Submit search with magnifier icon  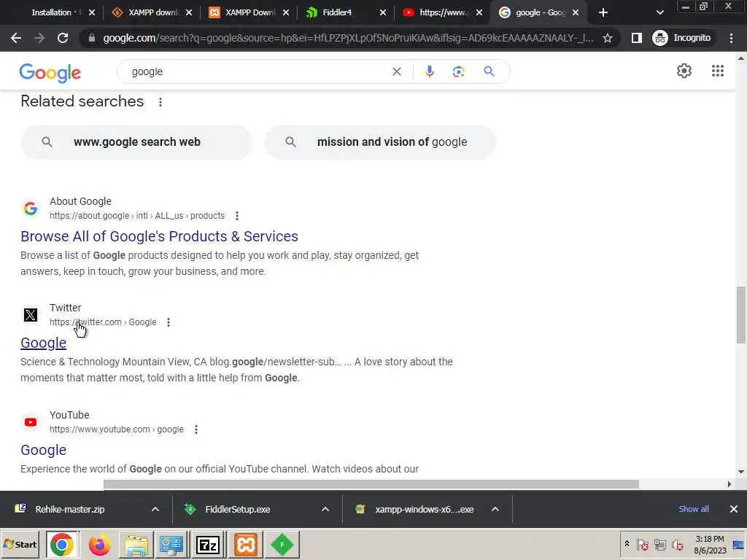[x=489, y=72]
